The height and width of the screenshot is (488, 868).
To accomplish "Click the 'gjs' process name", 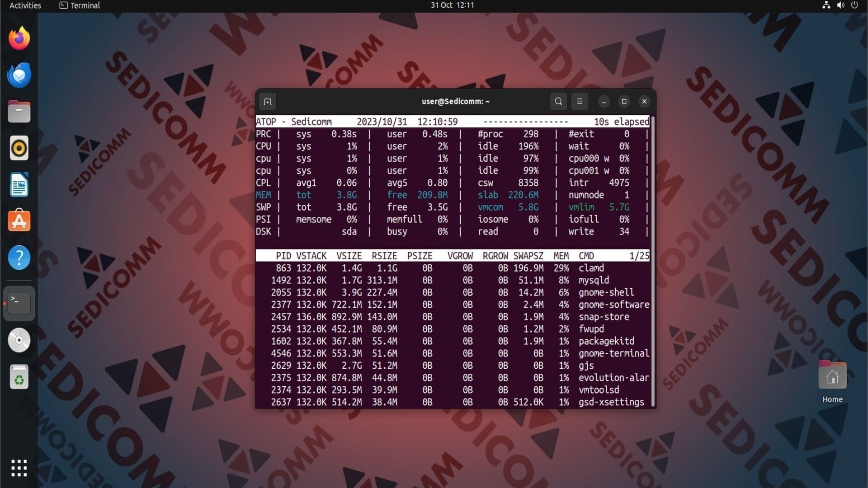I will pyautogui.click(x=586, y=366).
